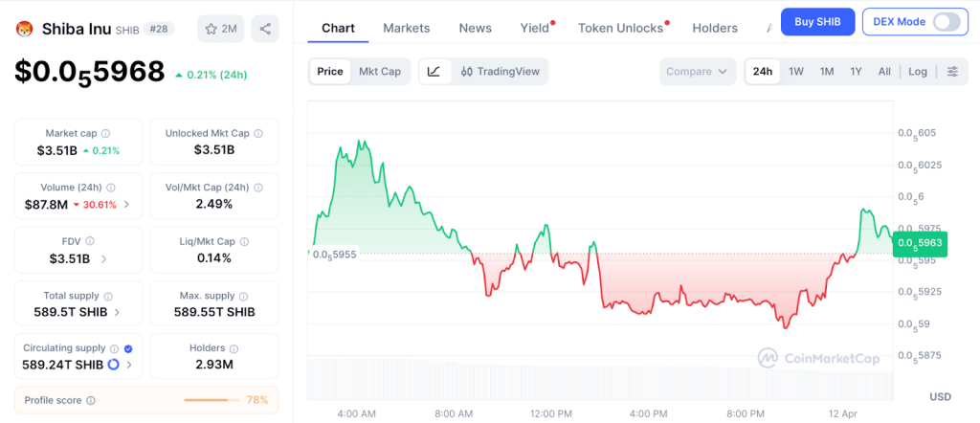
Task: Switch chart to Mkt Cap view
Action: [380, 72]
